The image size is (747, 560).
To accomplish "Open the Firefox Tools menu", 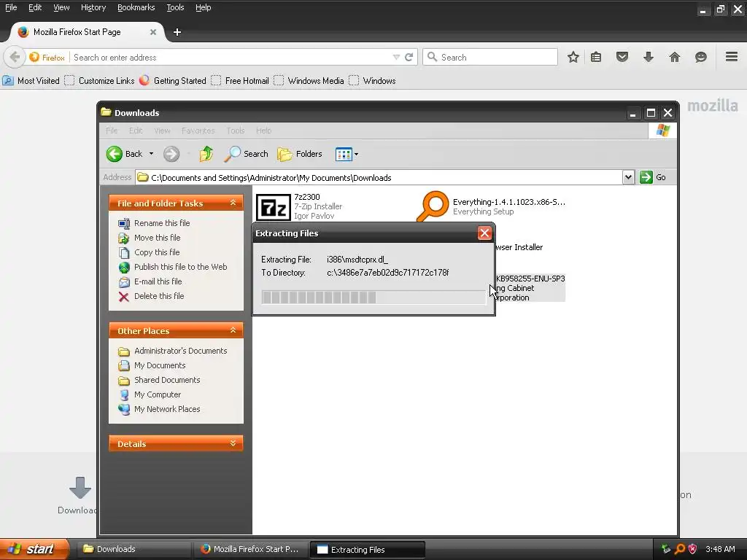I will coord(175,7).
